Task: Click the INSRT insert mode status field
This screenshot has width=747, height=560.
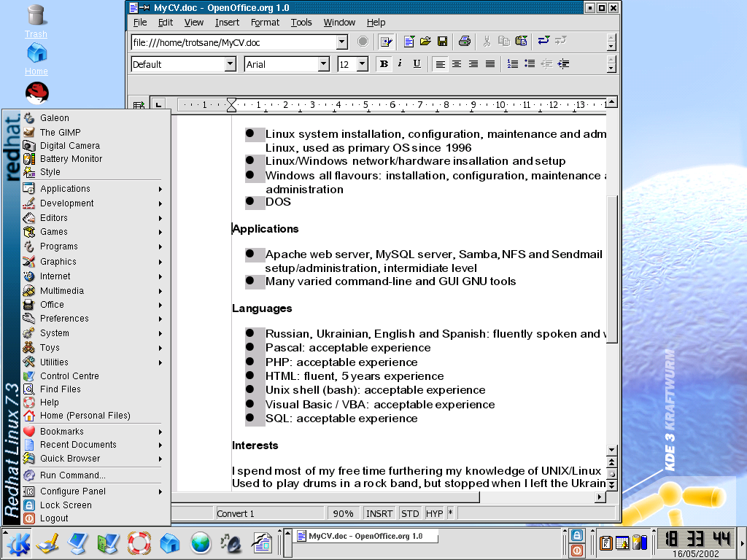Action: pyautogui.click(x=379, y=513)
